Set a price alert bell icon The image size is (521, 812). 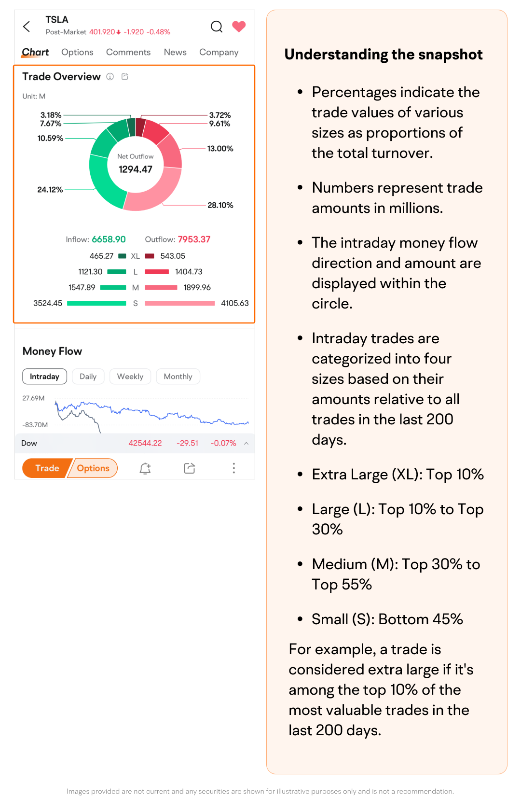[145, 468]
